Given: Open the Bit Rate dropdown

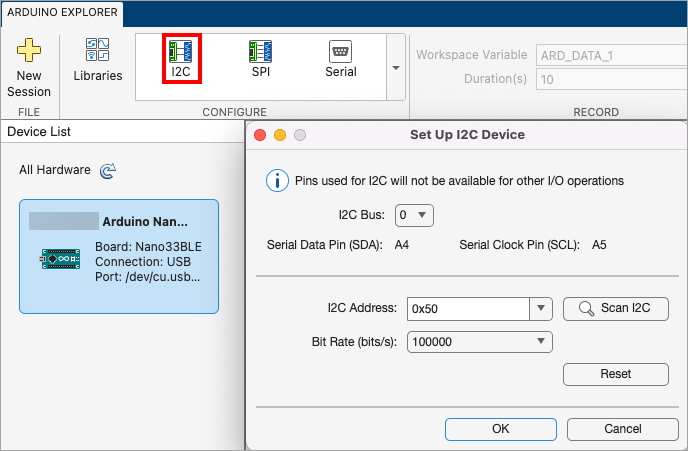Looking at the screenshot, I should (481, 342).
